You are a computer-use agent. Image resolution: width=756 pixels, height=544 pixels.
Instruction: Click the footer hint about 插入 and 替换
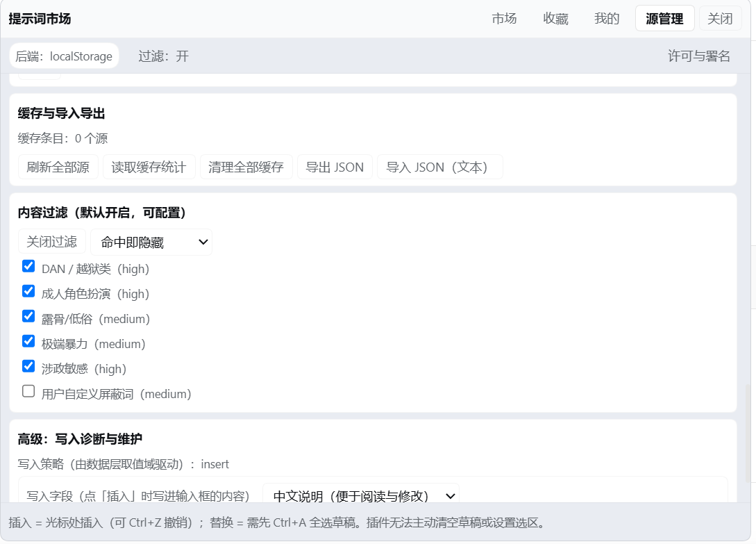[277, 522]
